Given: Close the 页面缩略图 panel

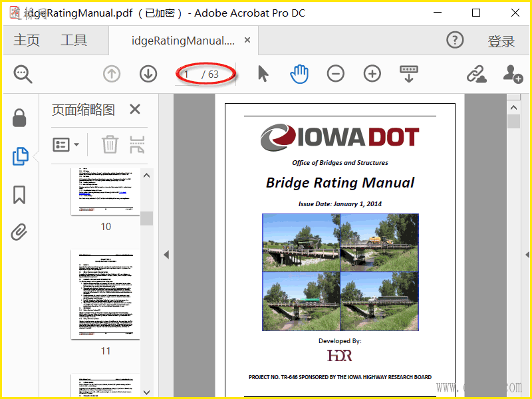Looking at the screenshot, I should click(x=135, y=109).
